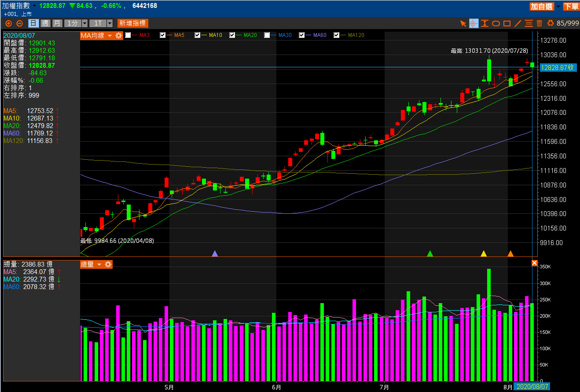Select the ellipse drawing tool

pyautogui.click(x=496, y=23)
